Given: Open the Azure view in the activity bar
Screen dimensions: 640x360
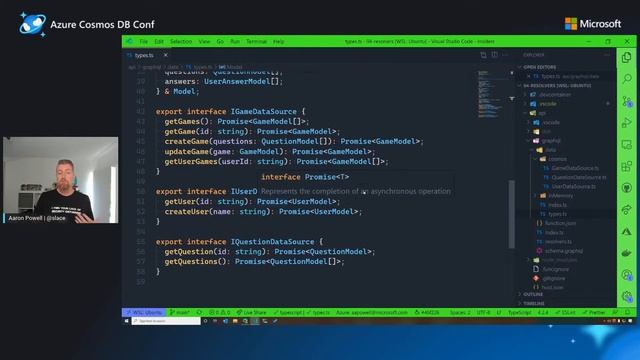Looking at the screenshot, I should 627,231.
